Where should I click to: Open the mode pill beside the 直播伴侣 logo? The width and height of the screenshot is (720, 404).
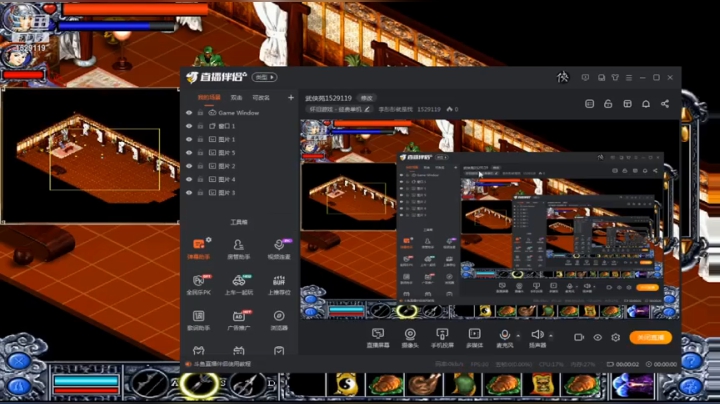(264, 77)
